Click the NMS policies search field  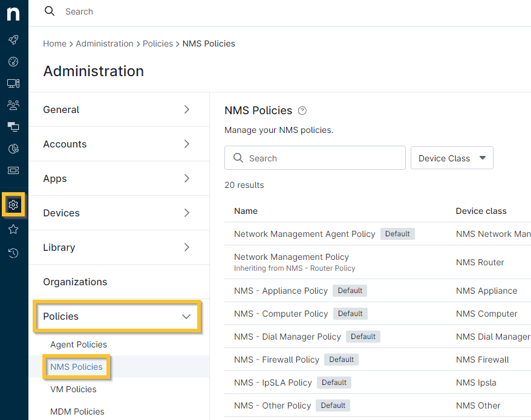pyautogui.click(x=315, y=158)
